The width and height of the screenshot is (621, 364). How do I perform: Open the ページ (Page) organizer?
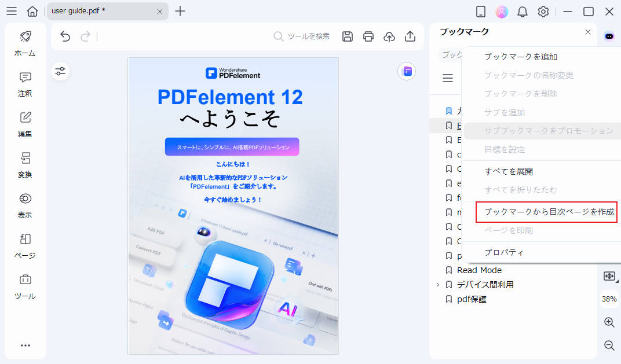(x=25, y=246)
